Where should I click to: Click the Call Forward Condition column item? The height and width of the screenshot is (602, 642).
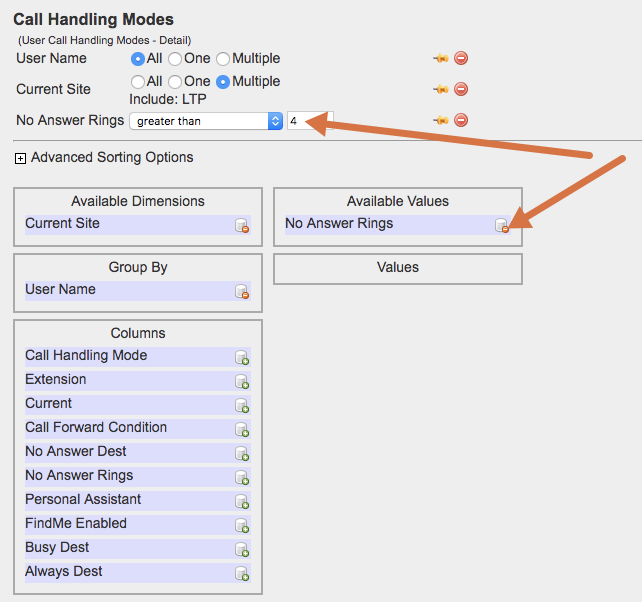(x=96, y=427)
